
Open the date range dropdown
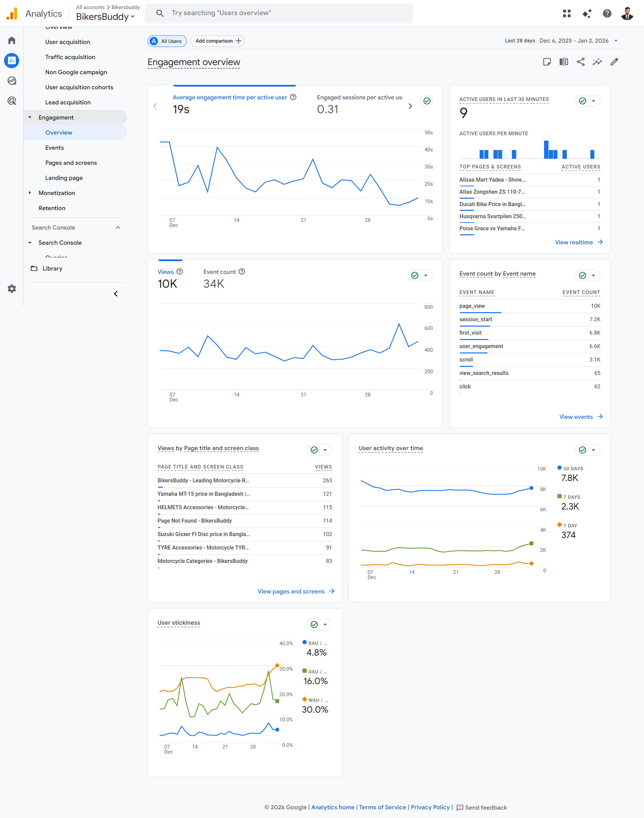[574, 41]
